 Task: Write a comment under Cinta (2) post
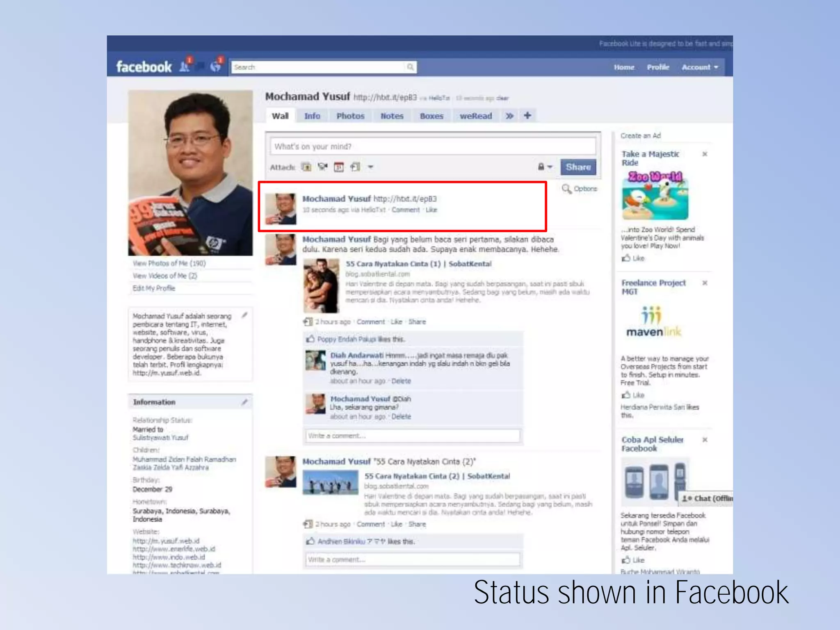(x=413, y=559)
